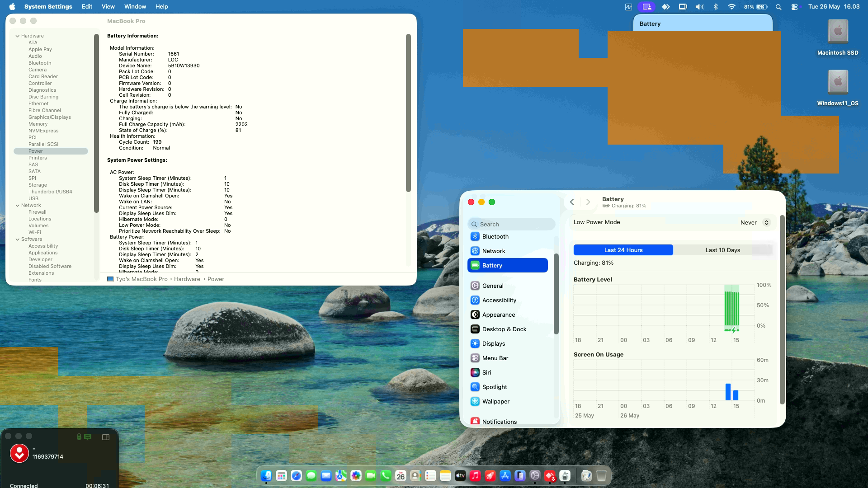Open Safari from the Dock
The height and width of the screenshot is (488, 868).
(x=296, y=475)
